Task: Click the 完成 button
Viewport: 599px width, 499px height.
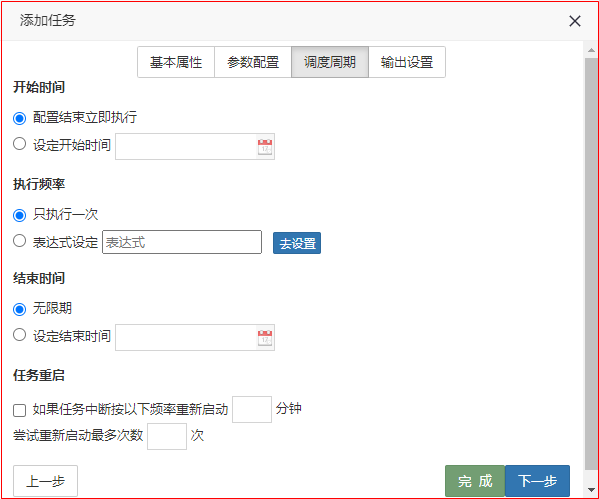Action: click(475, 481)
